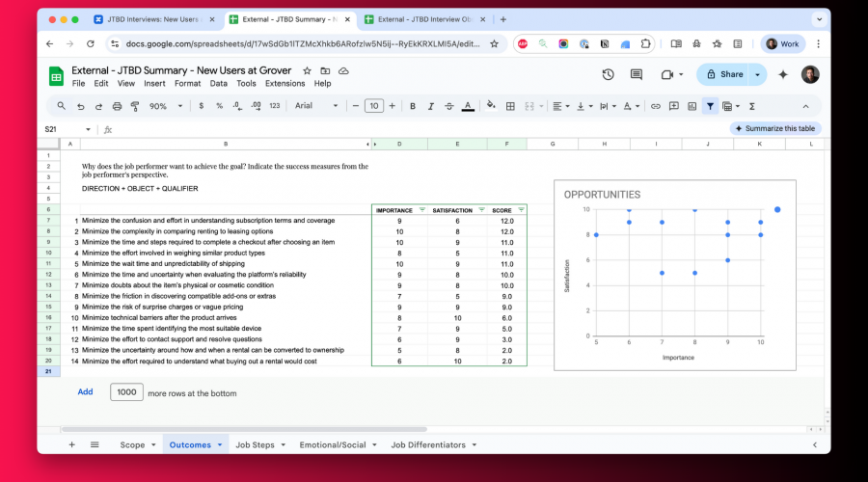Screen dimensions: 868x482
Task: Open version history clock icon
Action: click(608, 74)
